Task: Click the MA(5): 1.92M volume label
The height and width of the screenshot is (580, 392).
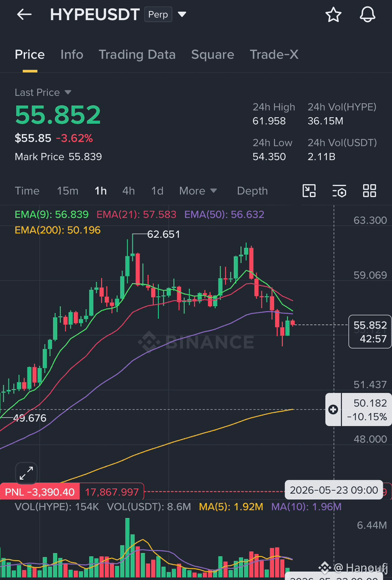Action: 231,507
